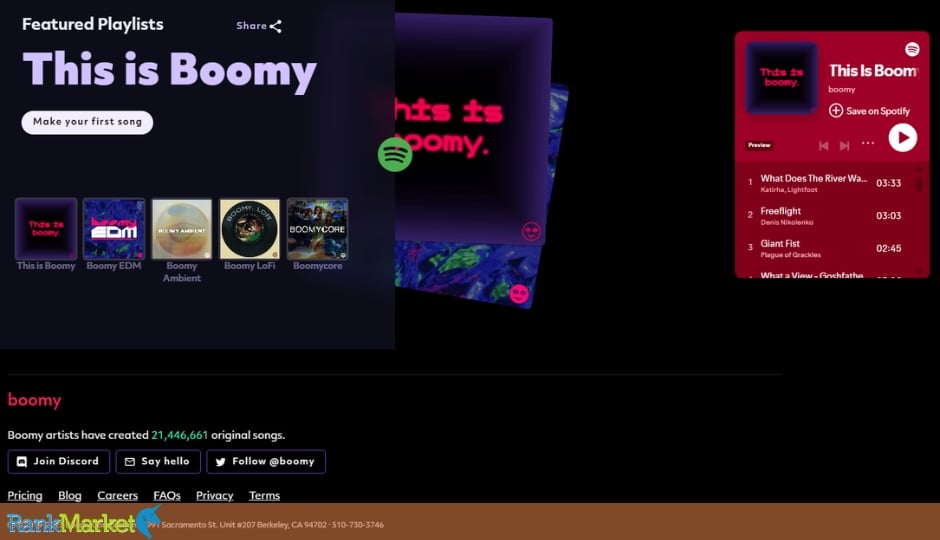
Task: Click the 03:33 track duration
Action: [x=888, y=183]
